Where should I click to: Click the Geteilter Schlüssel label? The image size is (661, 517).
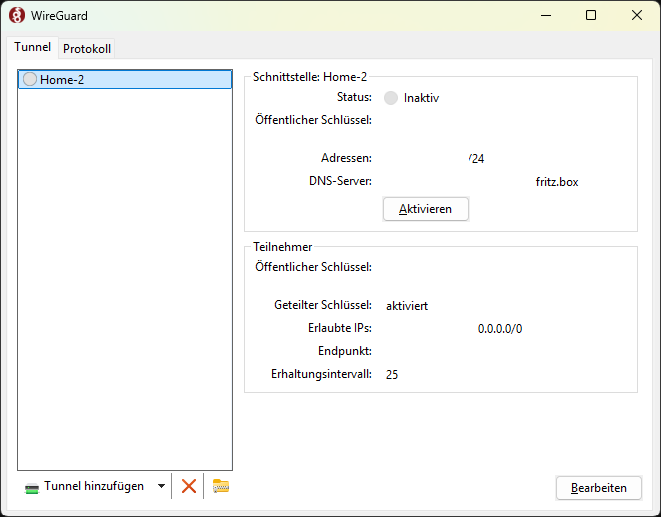pos(323,305)
